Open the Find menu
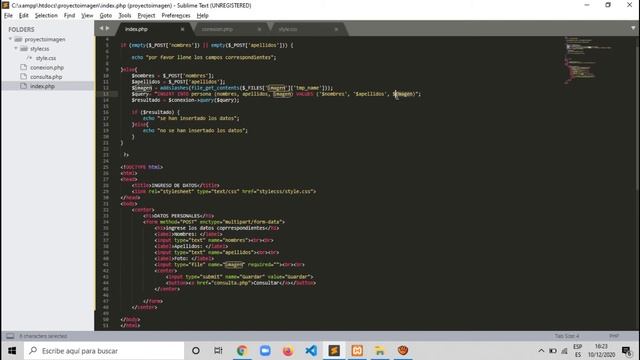The width and height of the screenshot is (640, 360). pos(69,16)
